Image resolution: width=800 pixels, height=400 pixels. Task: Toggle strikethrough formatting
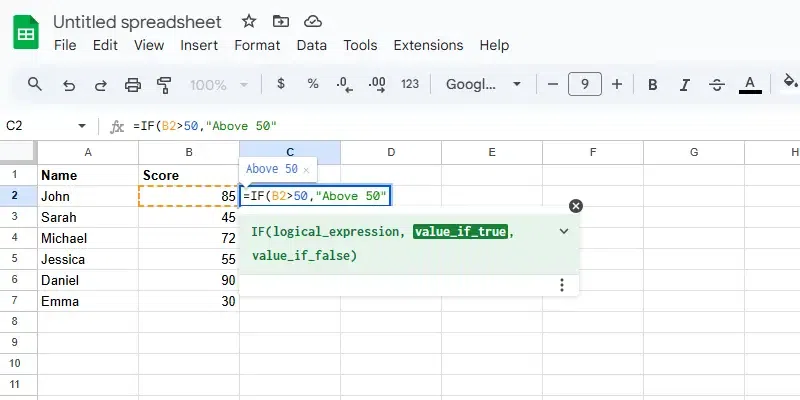pos(717,85)
